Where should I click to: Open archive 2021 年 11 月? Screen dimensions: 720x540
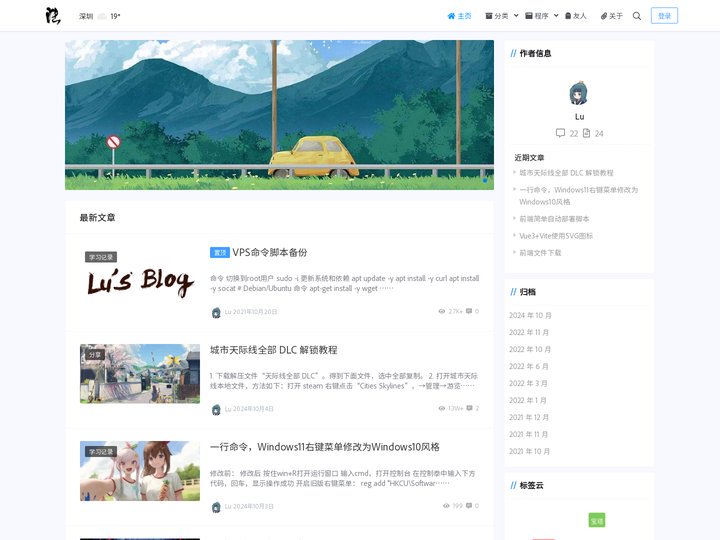click(529, 434)
